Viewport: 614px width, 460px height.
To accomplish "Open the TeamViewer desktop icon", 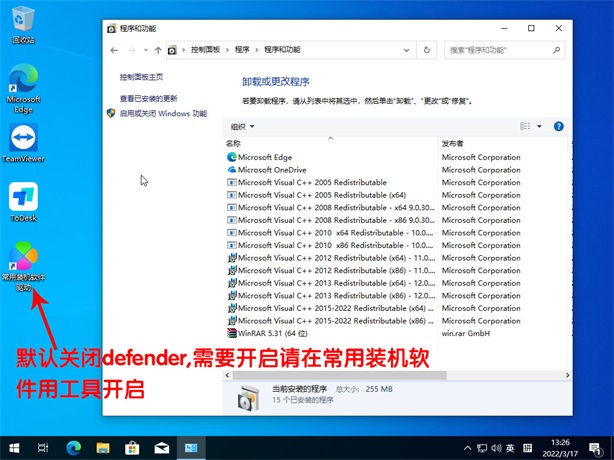I will coord(23,143).
